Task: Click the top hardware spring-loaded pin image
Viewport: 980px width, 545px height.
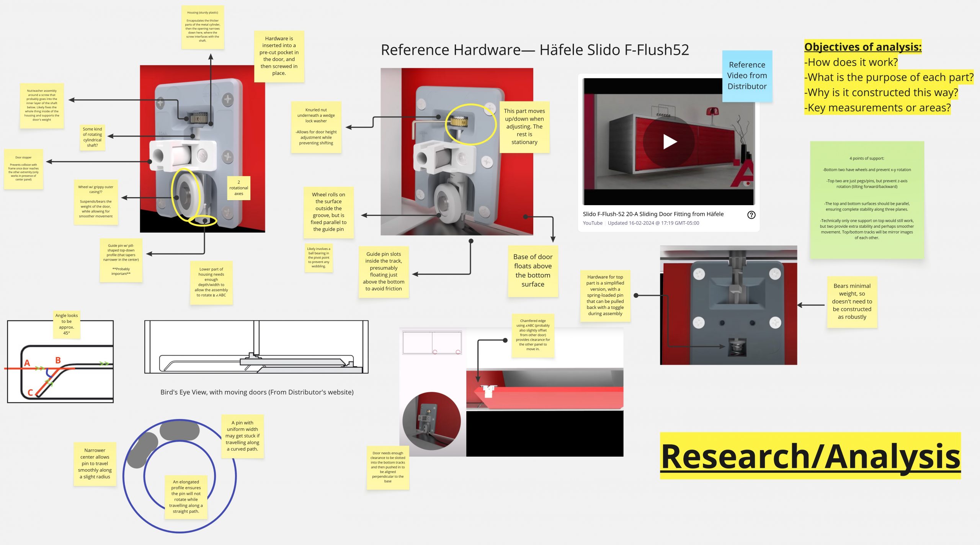Action: coord(728,305)
